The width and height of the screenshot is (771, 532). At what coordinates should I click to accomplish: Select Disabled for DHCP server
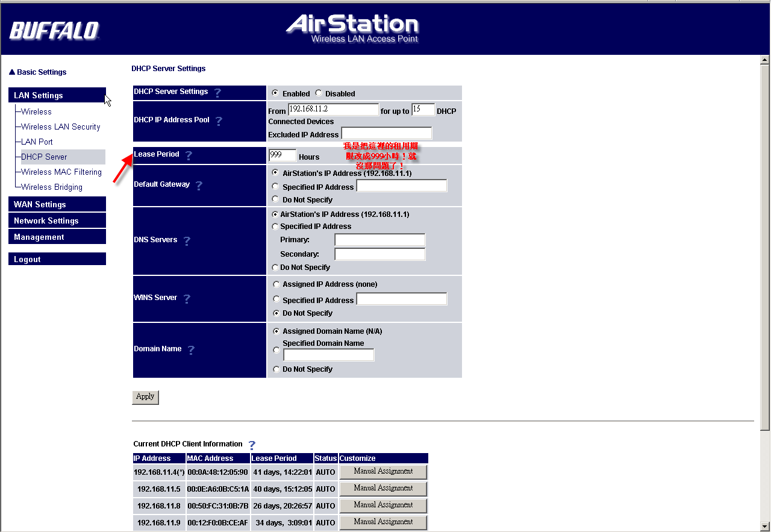tap(319, 93)
